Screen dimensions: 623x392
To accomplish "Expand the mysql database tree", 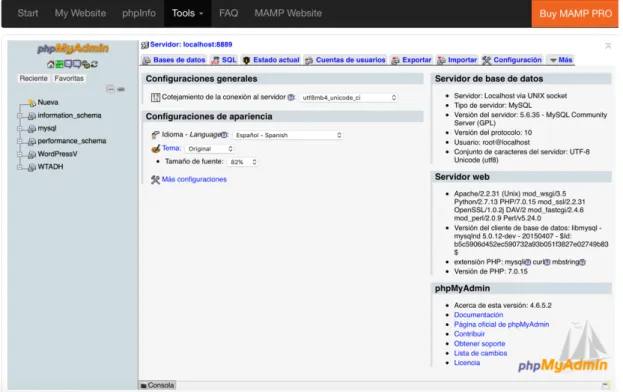I will (x=19, y=128).
